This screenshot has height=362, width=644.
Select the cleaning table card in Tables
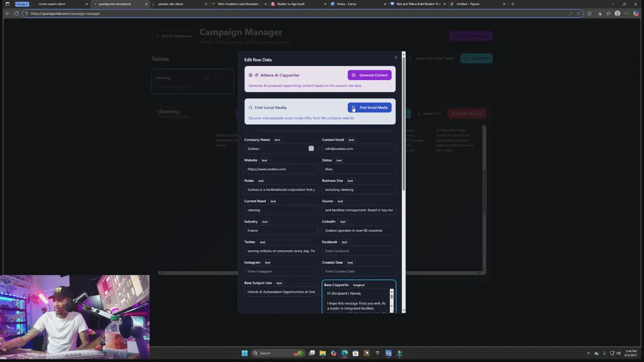(192, 81)
